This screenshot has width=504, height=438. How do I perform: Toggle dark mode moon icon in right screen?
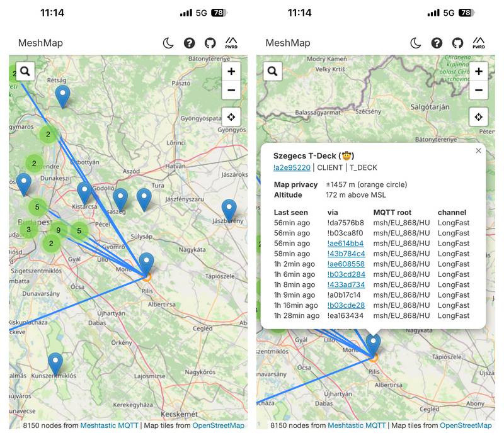(x=416, y=43)
